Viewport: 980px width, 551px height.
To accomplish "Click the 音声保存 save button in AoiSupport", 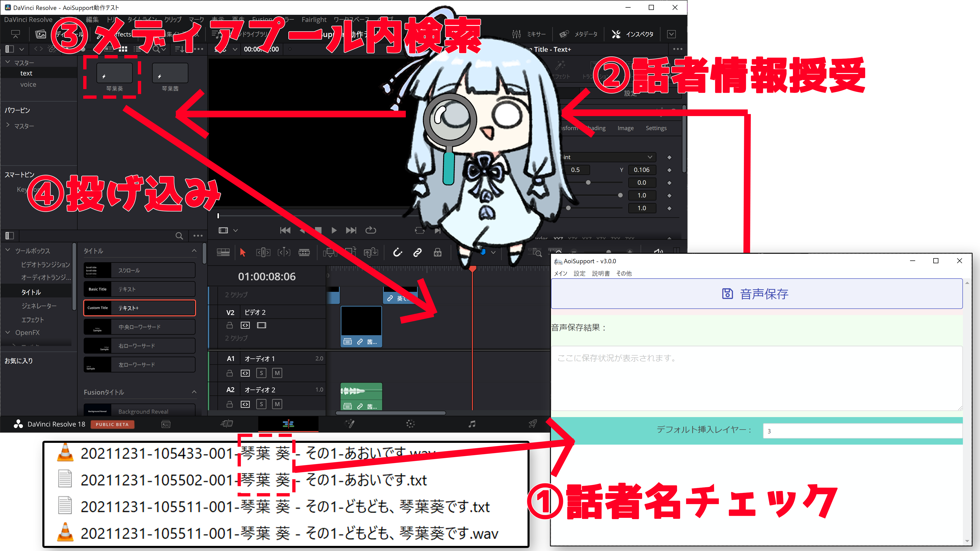I will tap(756, 294).
